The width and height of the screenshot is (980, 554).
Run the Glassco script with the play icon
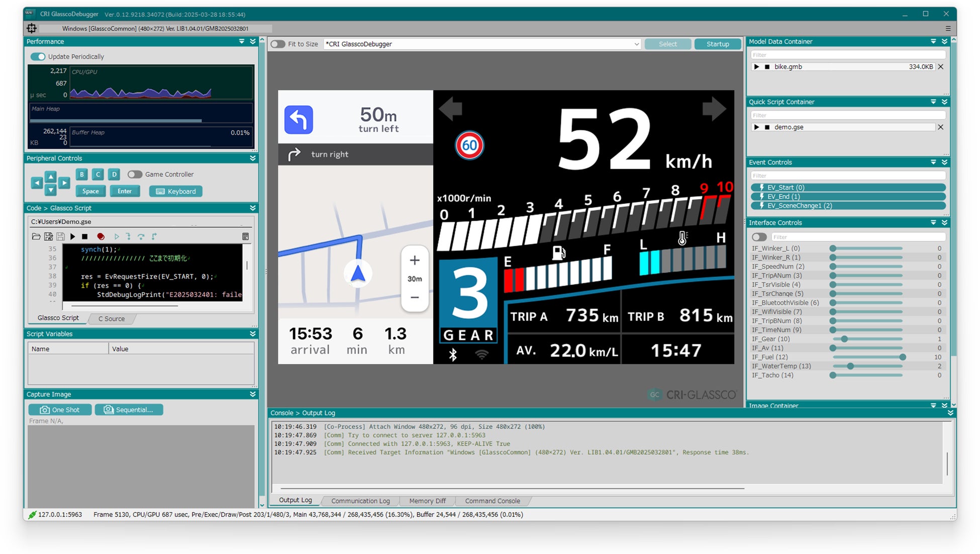click(72, 236)
